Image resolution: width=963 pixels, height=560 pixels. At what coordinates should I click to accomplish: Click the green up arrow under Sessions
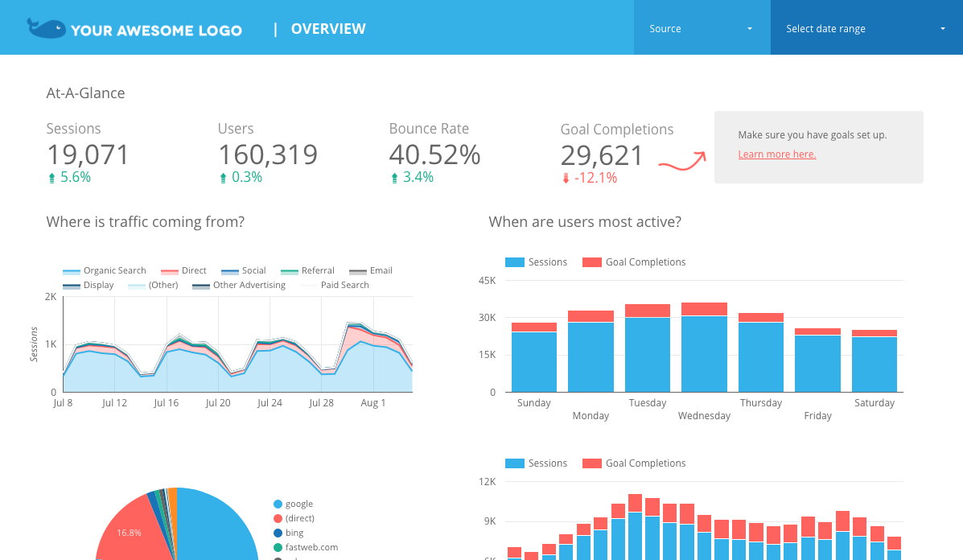52,178
